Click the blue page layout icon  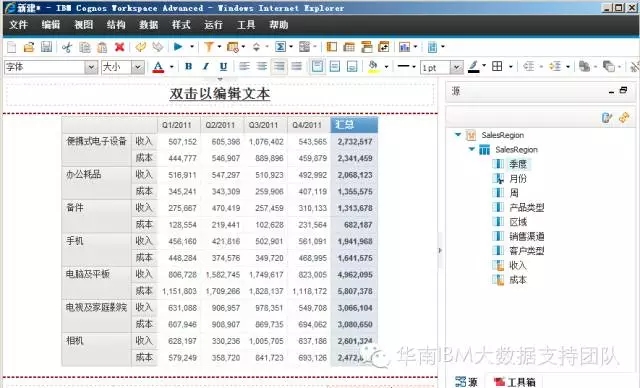(432, 47)
